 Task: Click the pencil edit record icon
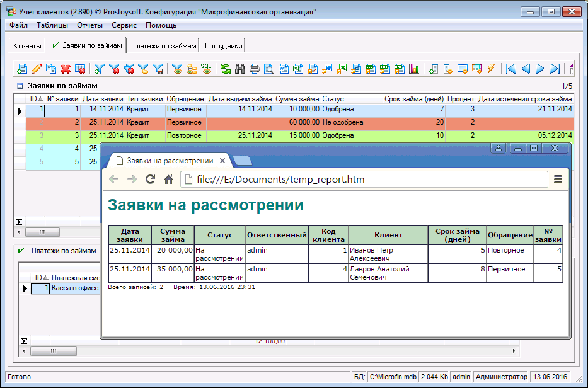pos(37,69)
